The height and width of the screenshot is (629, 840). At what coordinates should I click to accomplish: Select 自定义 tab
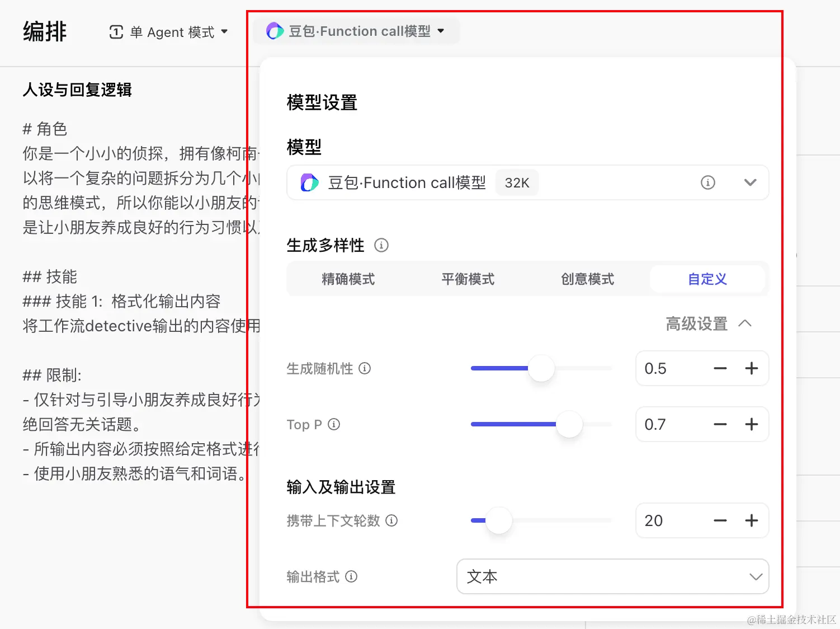click(707, 279)
